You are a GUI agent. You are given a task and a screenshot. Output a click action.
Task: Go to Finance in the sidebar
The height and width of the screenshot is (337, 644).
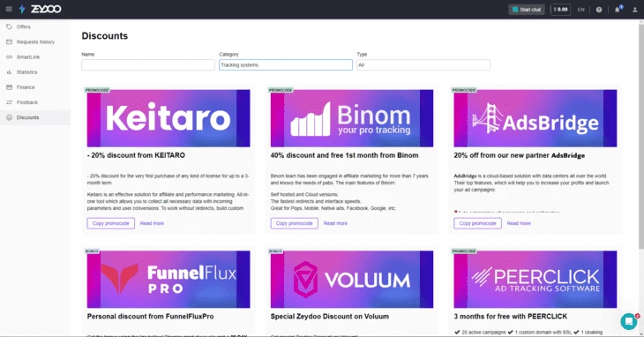click(26, 87)
